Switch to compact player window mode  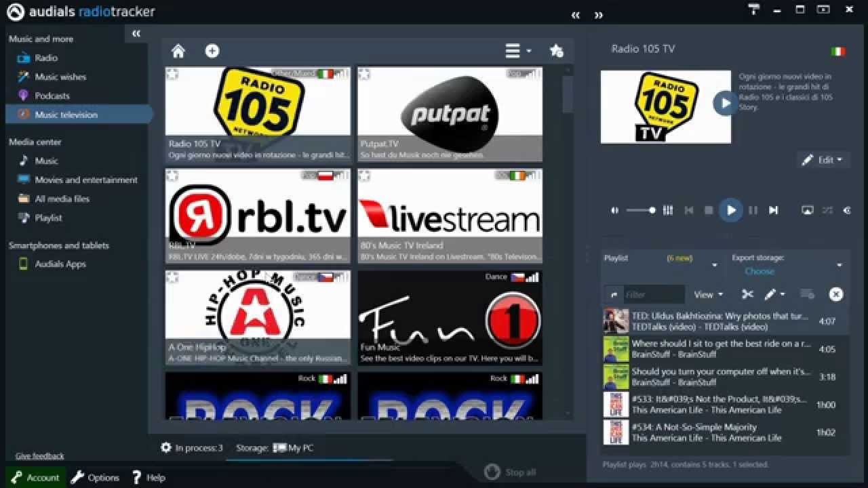pos(823,9)
